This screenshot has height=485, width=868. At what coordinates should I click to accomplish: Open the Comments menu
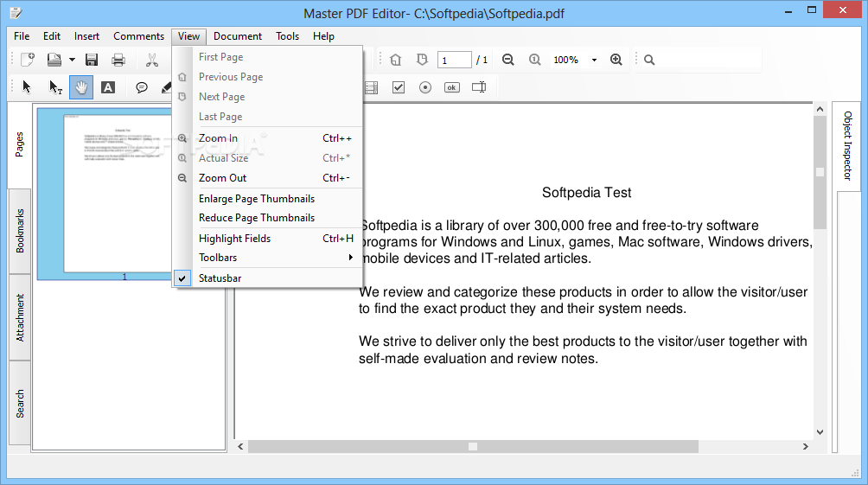139,36
